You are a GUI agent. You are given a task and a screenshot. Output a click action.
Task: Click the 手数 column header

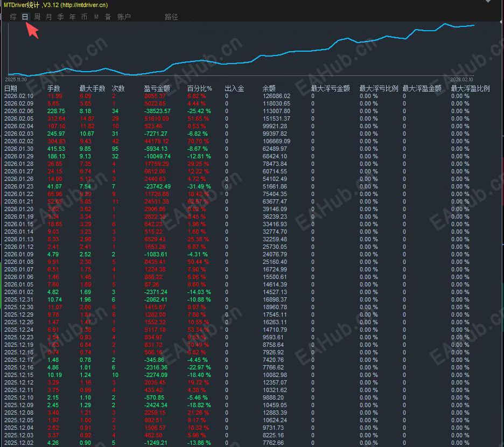(54, 88)
